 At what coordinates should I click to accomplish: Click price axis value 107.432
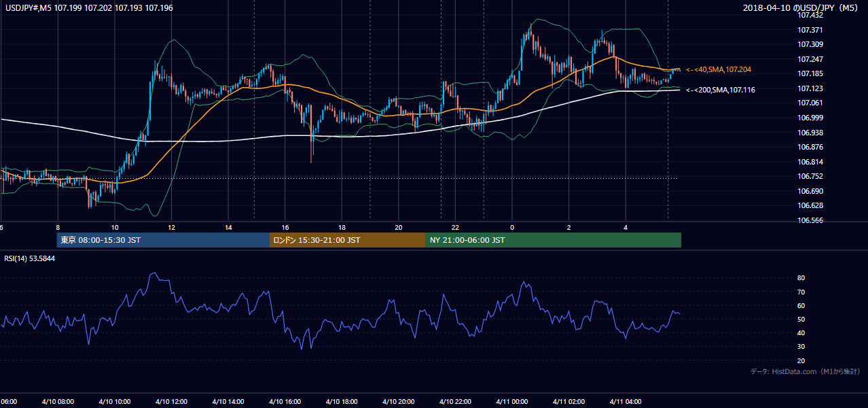click(810, 16)
